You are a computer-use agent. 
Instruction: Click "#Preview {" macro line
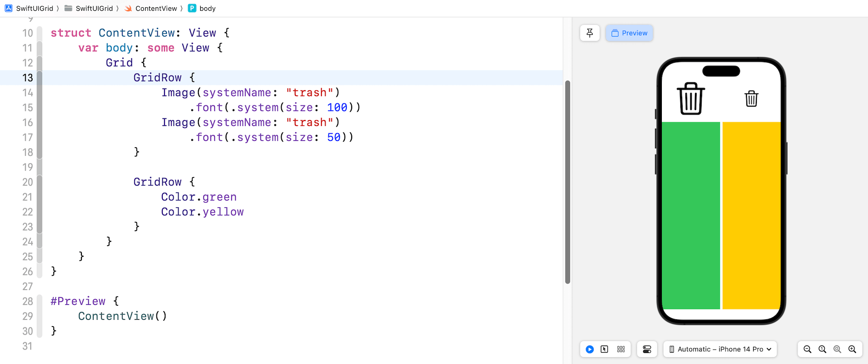85,301
